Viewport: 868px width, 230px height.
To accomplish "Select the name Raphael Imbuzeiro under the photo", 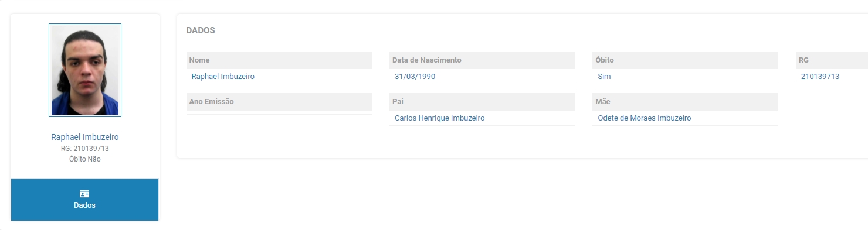I will [85, 137].
